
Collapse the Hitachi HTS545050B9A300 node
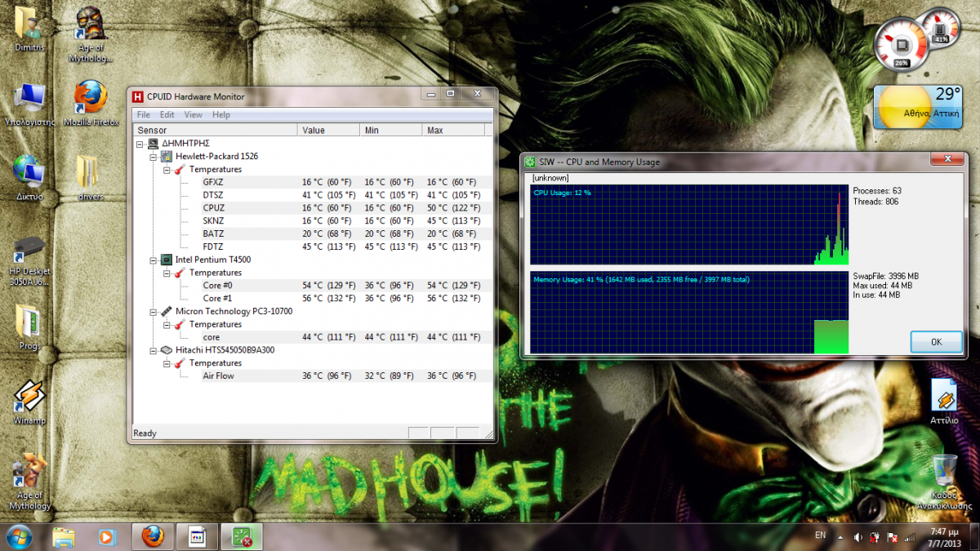(154, 350)
